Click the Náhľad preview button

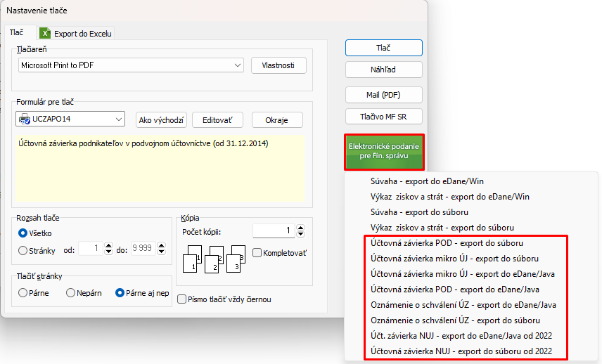(x=384, y=70)
